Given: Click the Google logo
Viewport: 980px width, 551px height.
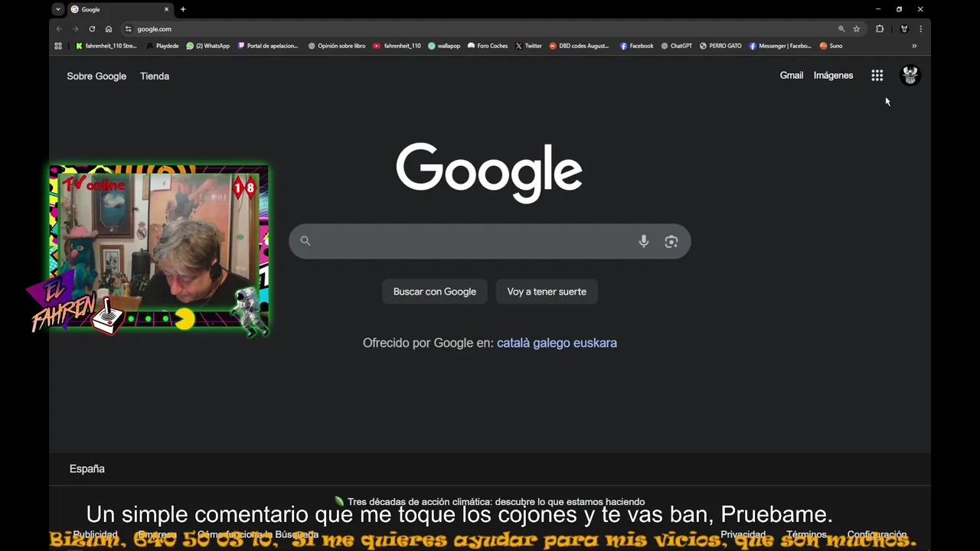Looking at the screenshot, I should click(x=489, y=172).
